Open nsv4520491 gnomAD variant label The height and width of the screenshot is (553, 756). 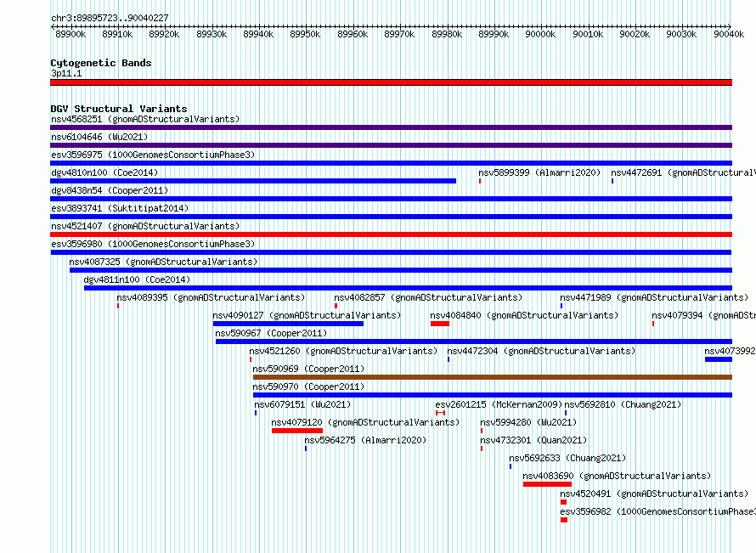tap(654, 494)
